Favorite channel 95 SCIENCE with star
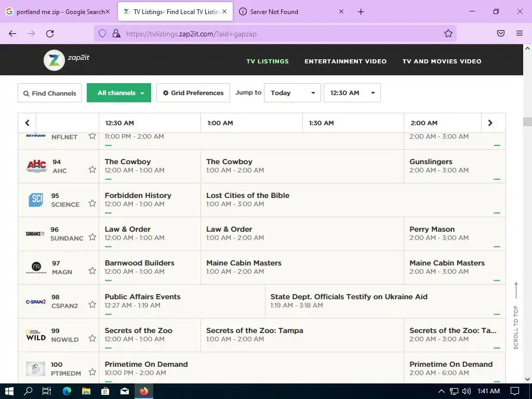The image size is (532, 399). 92,203
